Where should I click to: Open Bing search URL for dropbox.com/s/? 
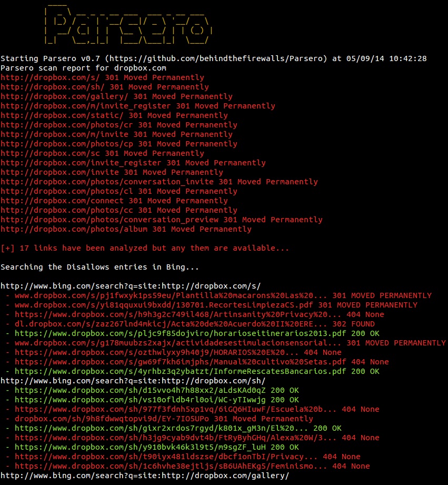131,286
